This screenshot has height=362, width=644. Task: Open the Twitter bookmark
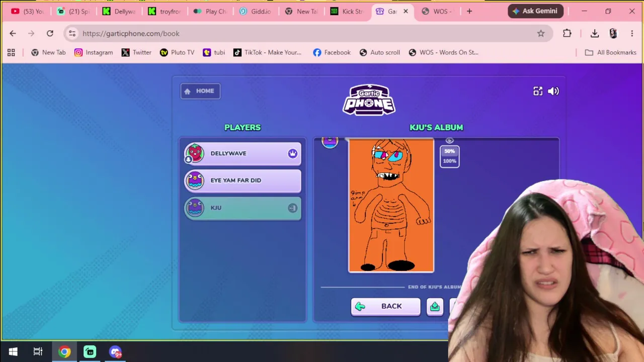tap(136, 52)
